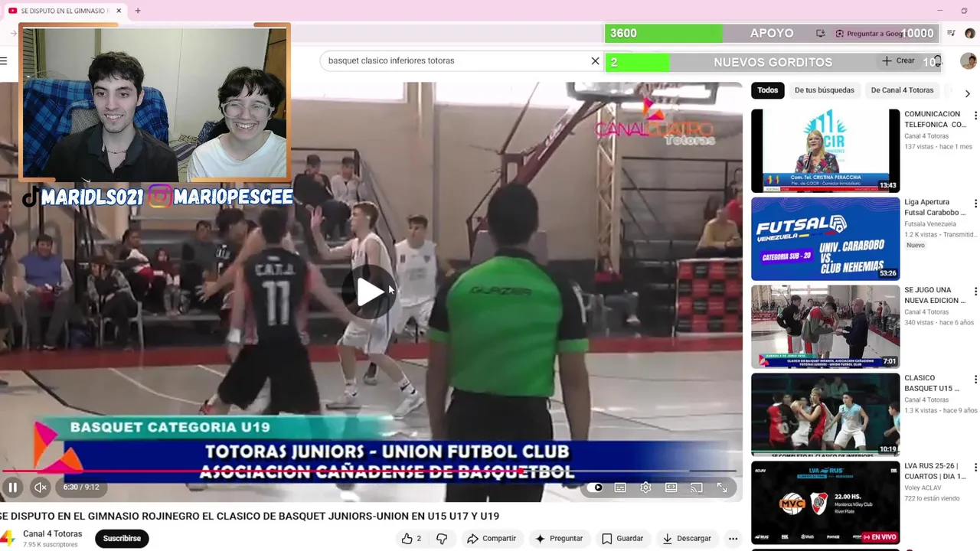This screenshot has height=551, width=980.
Task: Open options for LVA RUS 25-26 video
Action: pos(975,468)
